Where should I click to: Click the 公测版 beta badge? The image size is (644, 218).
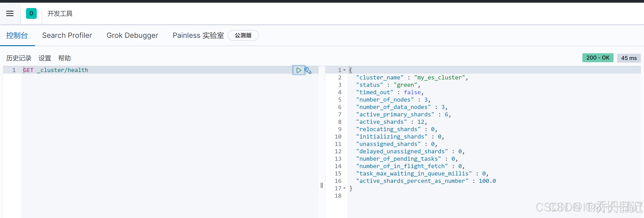[x=243, y=35]
